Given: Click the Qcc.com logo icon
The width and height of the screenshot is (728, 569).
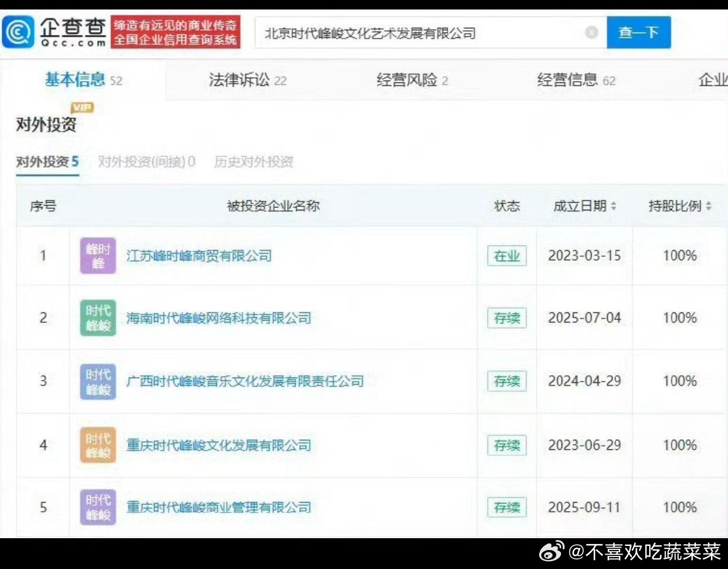Looking at the screenshot, I should coord(18,32).
